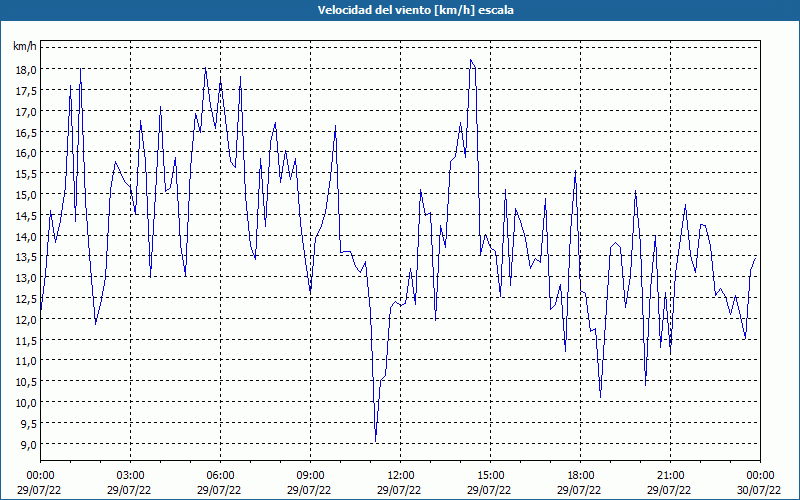Click the '12,5' y-axis value
This screenshot has height=500, width=800.
26,298
